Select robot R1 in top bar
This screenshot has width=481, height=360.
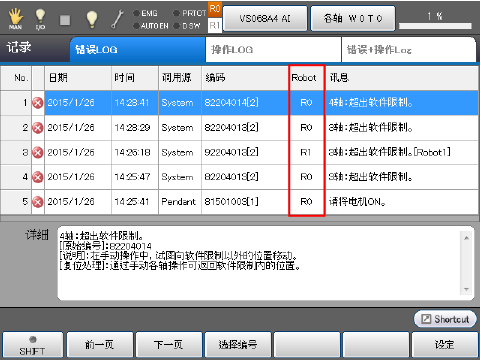click(215, 25)
